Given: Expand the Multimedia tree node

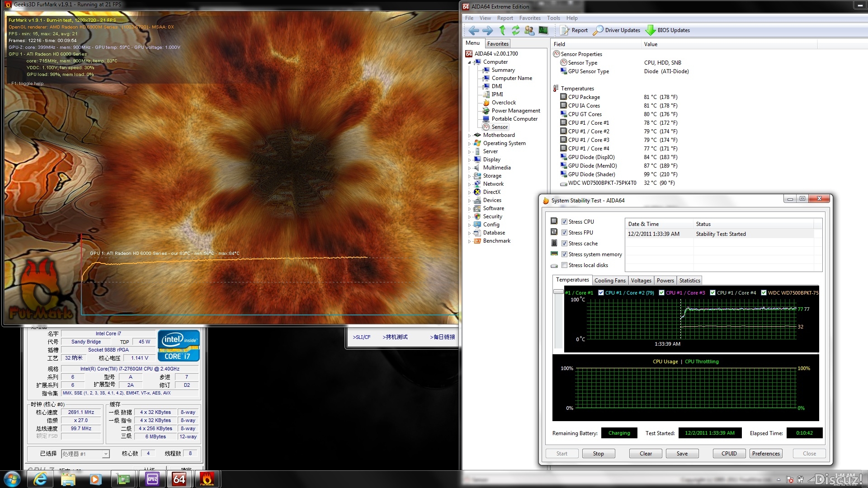Looking at the screenshot, I should pos(469,168).
